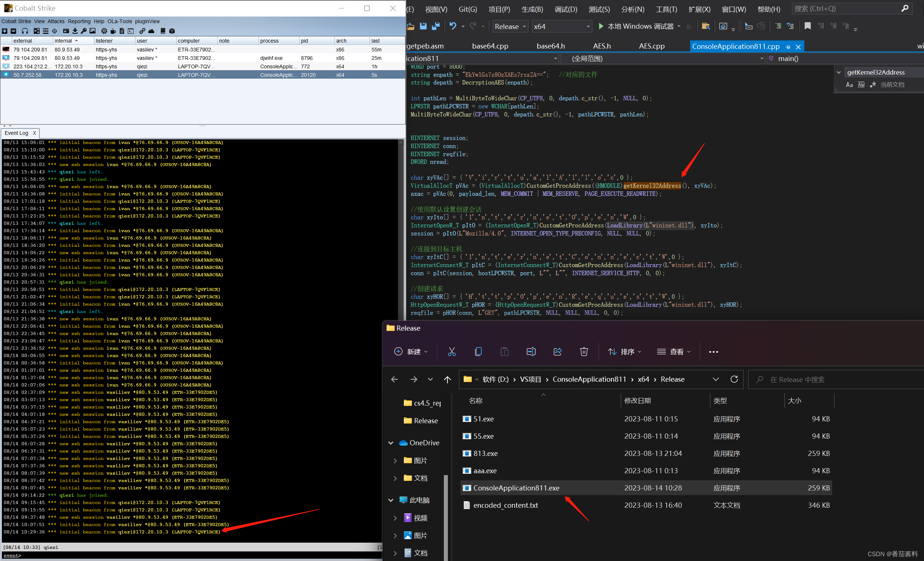
Task: Click the cut scissors icon in Explorer
Action: (x=452, y=352)
